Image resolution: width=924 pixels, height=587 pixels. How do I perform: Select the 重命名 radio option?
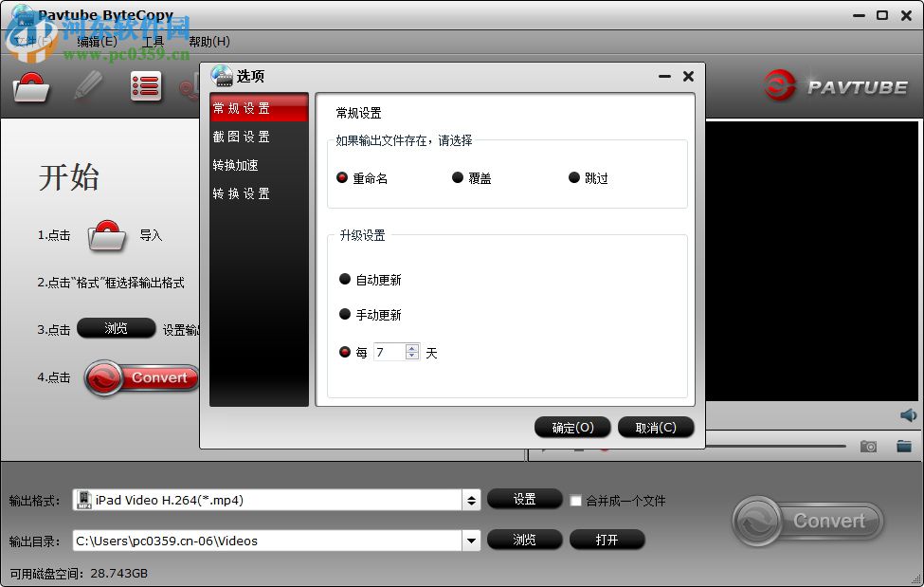pyautogui.click(x=341, y=177)
